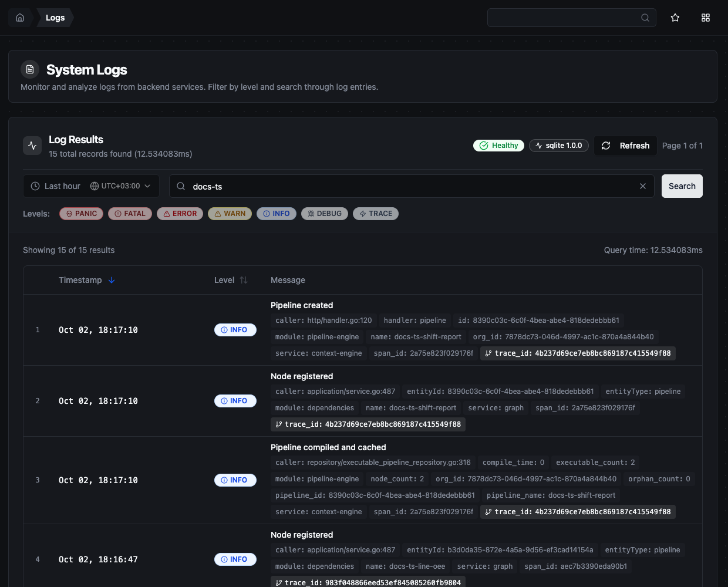
Task: Click 'Pipeline created' message title
Action: (302, 305)
